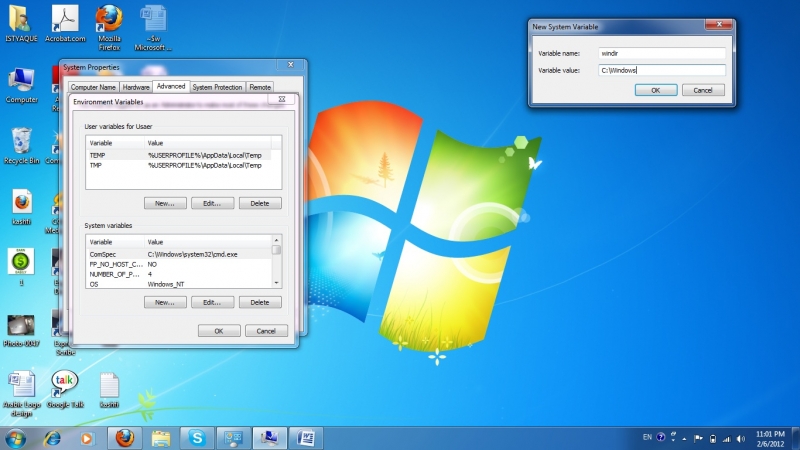Viewport: 800px width, 450px height.
Task: Launch Internet Explorer from taskbar
Action: click(x=52, y=438)
